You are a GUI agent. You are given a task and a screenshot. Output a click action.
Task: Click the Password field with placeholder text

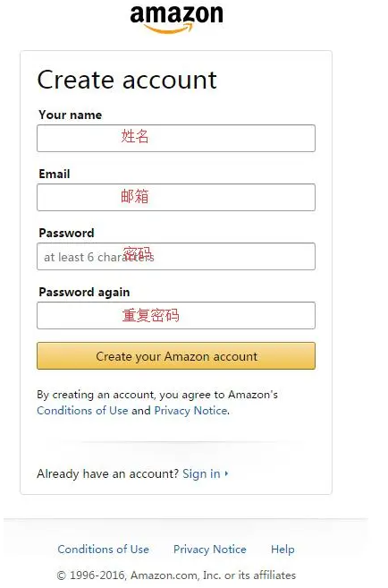pyautogui.click(x=176, y=257)
